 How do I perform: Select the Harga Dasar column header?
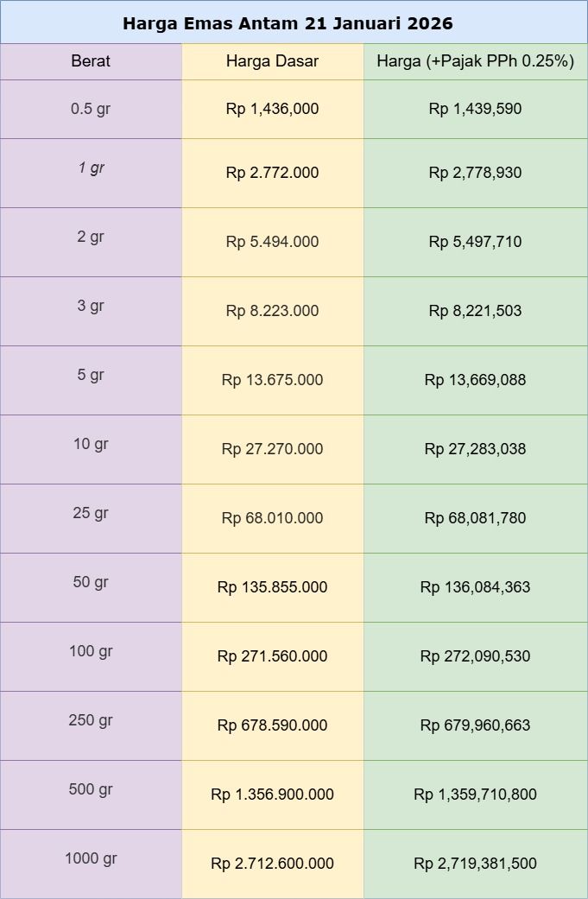point(272,60)
